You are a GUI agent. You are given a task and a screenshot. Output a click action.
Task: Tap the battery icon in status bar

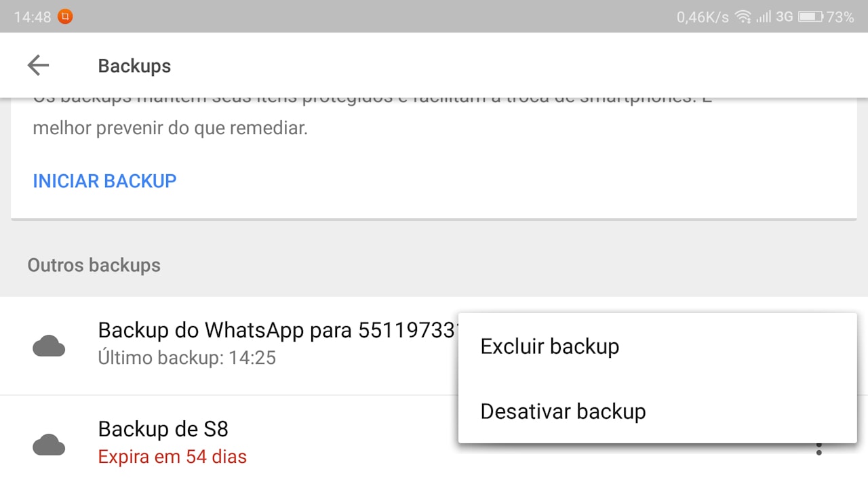point(810,17)
